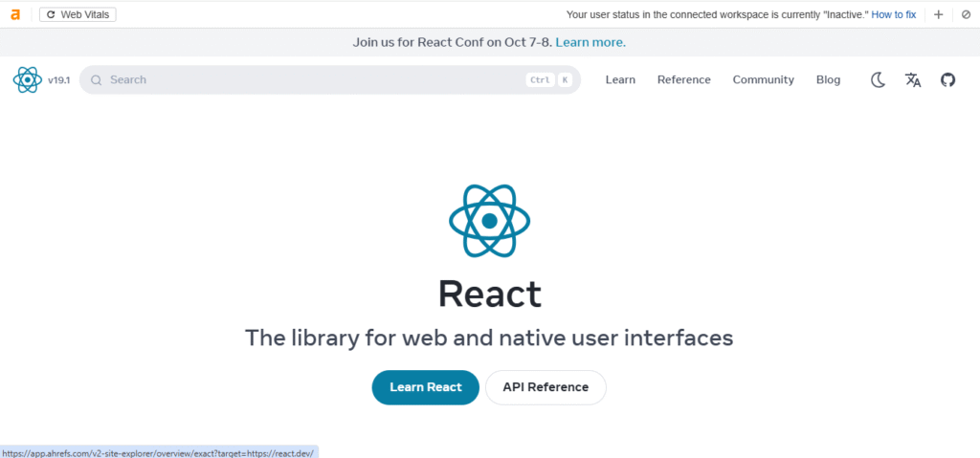Click the Web Vitals reload button

pyautogui.click(x=78, y=14)
